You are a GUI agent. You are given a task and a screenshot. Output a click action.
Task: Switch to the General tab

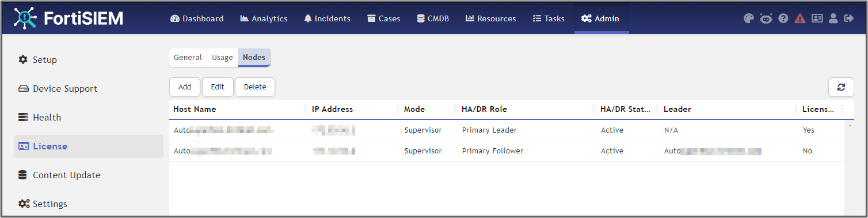click(188, 58)
